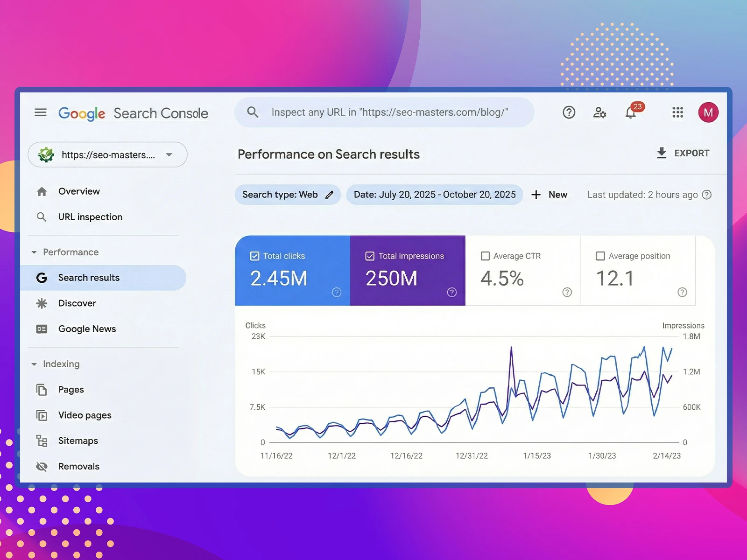
Task: Uncheck the Total clicks checkbox
Action: (254, 256)
